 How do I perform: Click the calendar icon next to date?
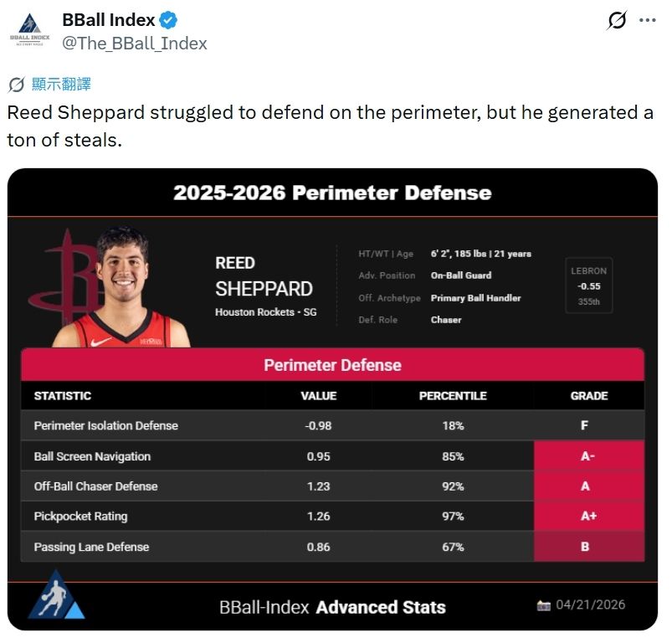point(544,605)
